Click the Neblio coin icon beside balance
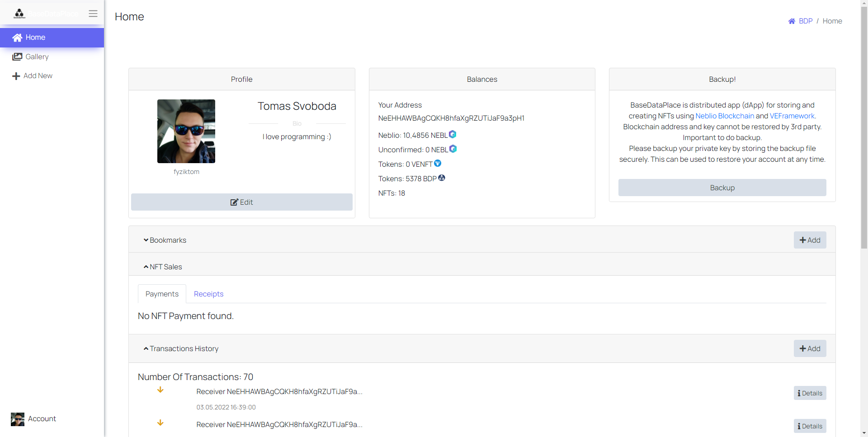The height and width of the screenshot is (437, 868). pos(453,134)
